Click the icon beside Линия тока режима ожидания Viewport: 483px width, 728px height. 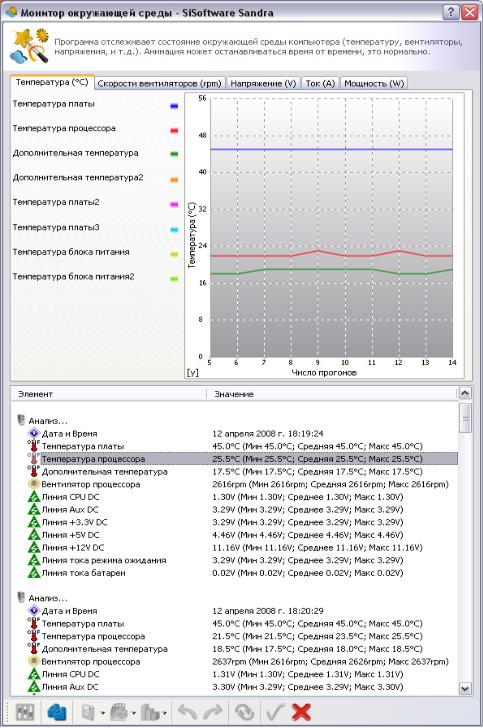tap(33, 560)
